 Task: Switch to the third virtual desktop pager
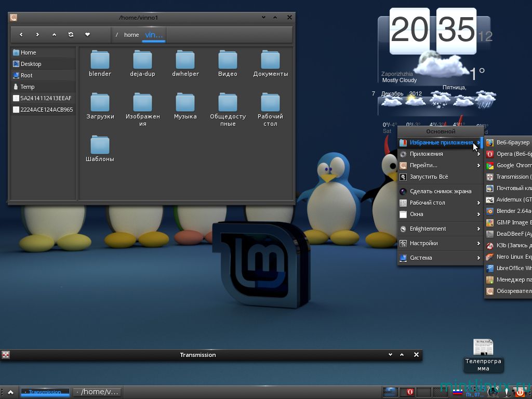click(424, 392)
